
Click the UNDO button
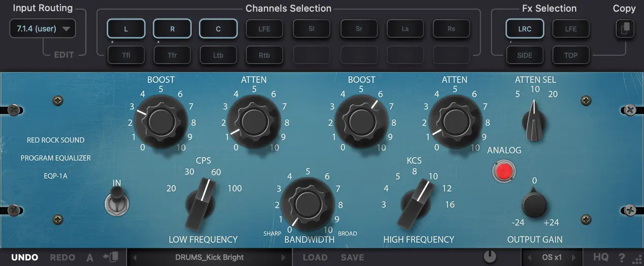point(25,257)
